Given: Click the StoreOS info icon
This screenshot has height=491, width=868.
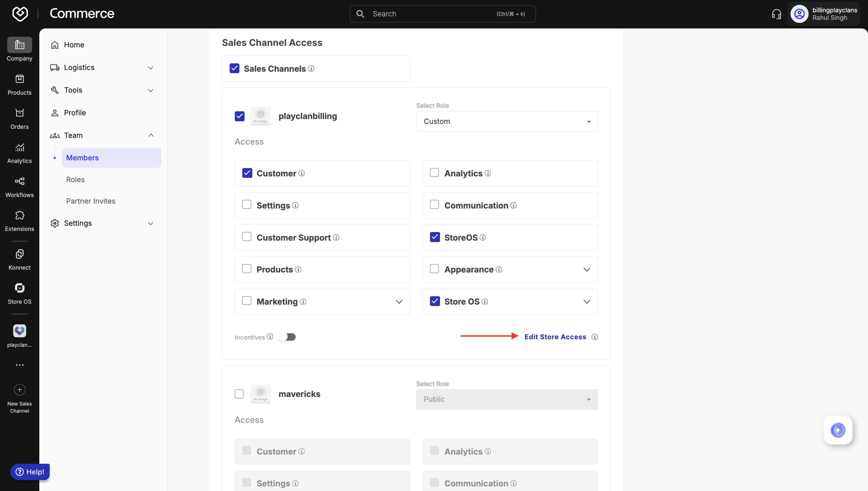Looking at the screenshot, I should 483,237.
